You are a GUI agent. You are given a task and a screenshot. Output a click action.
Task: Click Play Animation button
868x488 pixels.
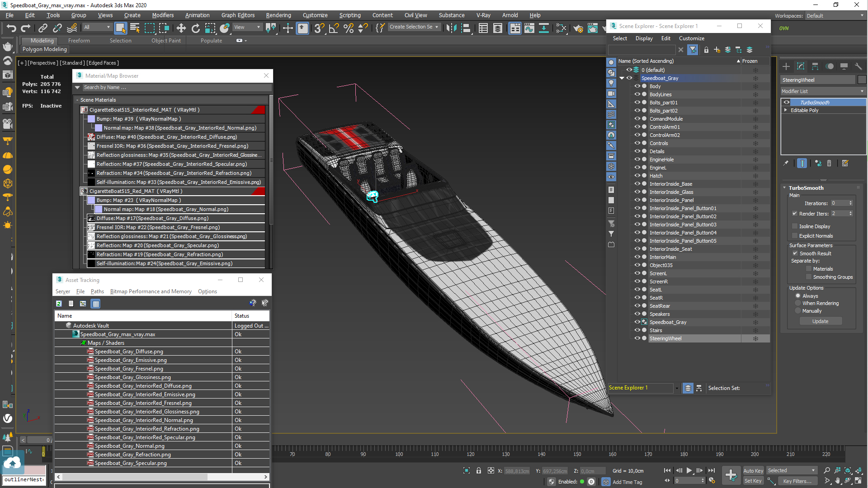point(689,470)
